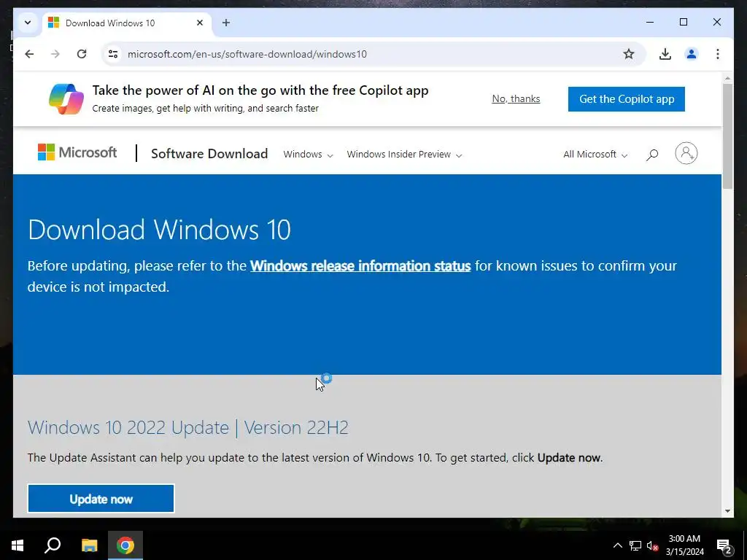Open the site search magnifier
This screenshot has width=747, height=560.
(x=652, y=155)
